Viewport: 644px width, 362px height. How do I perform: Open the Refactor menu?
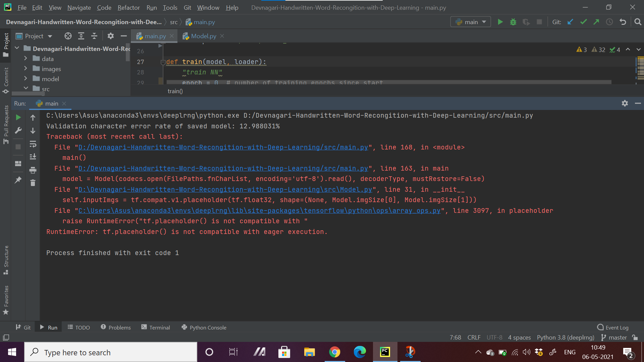(128, 7)
